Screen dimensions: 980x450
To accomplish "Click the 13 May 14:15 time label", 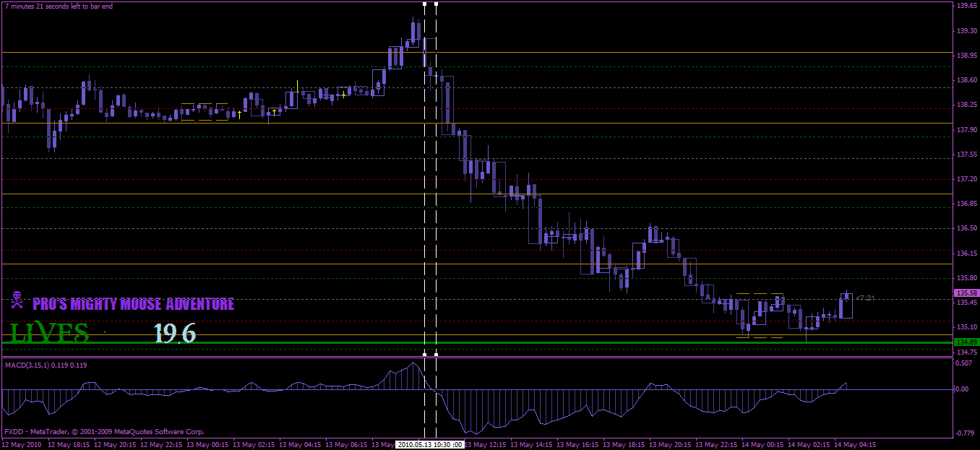I will click(533, 445).
